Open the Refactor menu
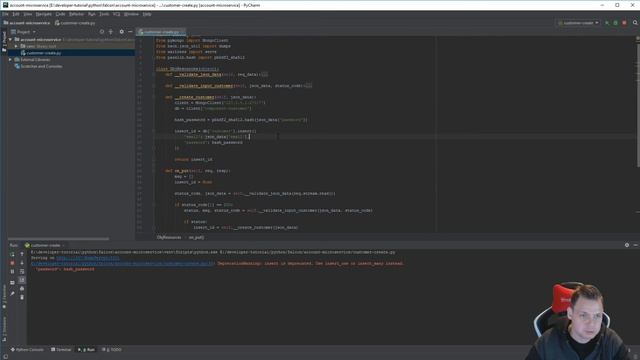 [x=76, y=14]
